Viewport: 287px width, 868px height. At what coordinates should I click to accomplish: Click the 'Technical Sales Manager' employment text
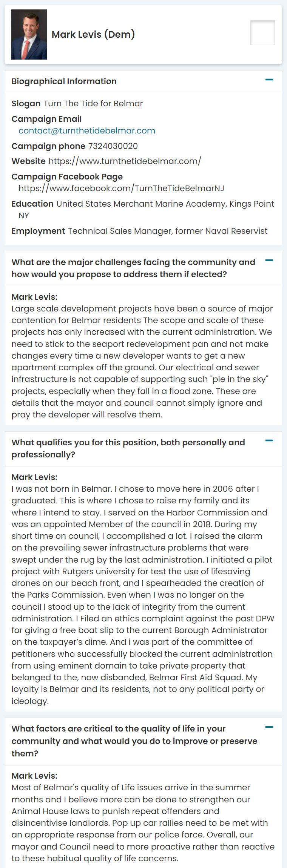167,231
